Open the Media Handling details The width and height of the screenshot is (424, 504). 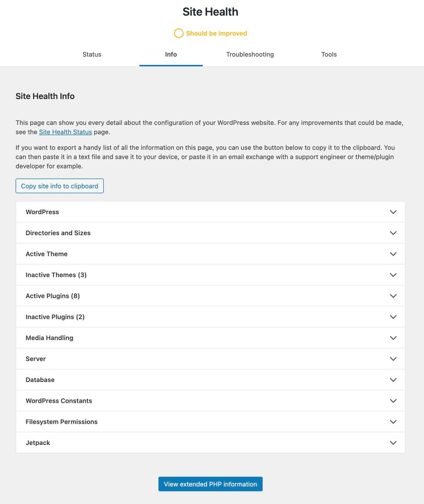tap(210, 338)
